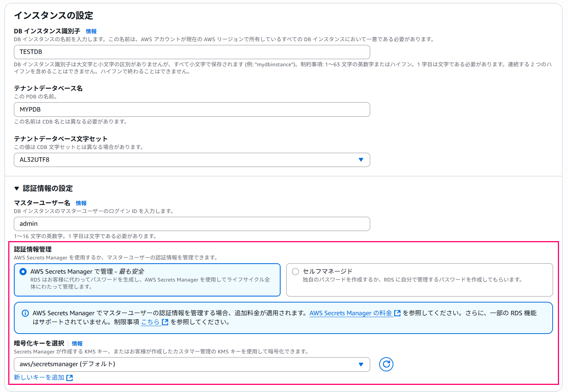Screen dimensions: 568x392
Task: Open 情報 link next to DB インスタンス識別子
Action: [91, 31]
